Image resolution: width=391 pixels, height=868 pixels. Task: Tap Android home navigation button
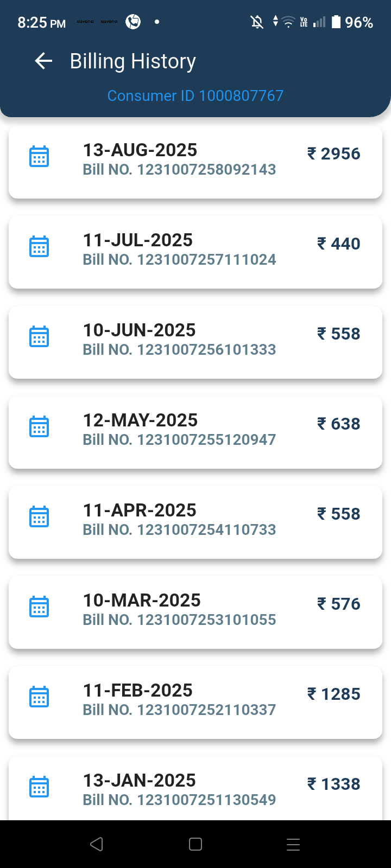[x=195, y=844]
